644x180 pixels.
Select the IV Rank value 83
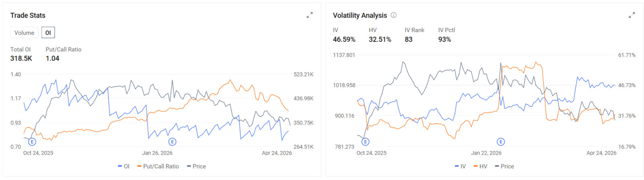(409, 39)
